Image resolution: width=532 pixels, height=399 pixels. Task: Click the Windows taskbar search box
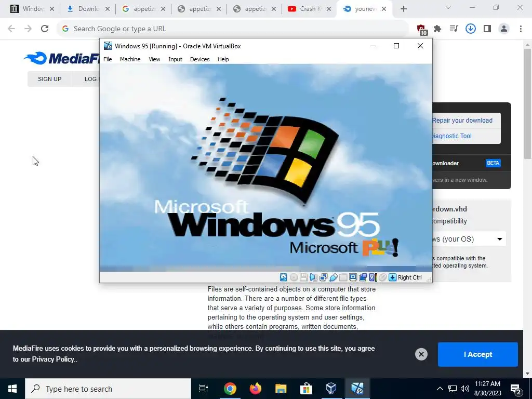coord(108,389)
